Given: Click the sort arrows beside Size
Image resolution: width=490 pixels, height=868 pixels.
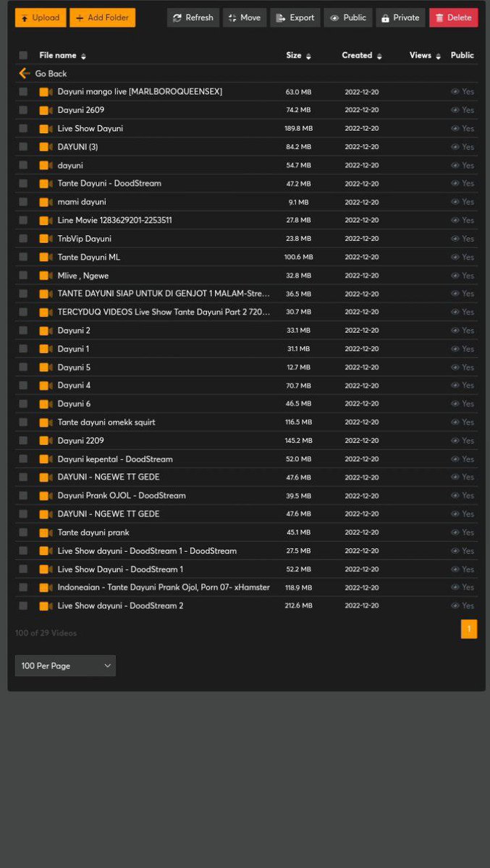Looking at the screenshot, I should 308,56.
